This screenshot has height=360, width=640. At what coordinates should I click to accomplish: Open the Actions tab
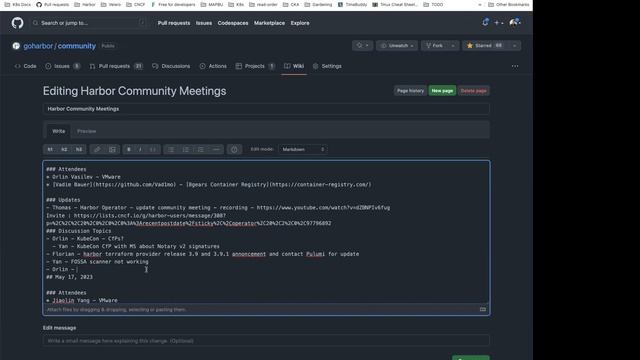(213, 66)
